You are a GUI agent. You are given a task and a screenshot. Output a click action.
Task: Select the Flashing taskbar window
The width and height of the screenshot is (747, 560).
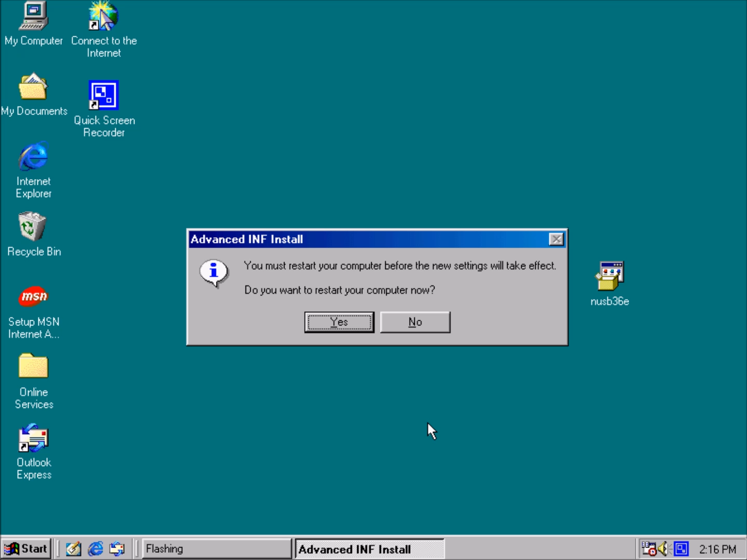[216, 549]
